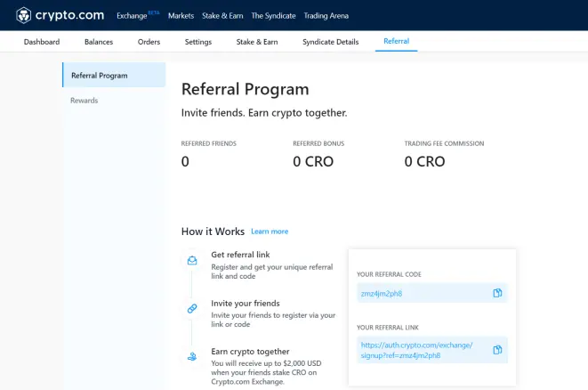Visit the Trading Arena
Viewport: 588px width, 390px height.
click(326, 16)
